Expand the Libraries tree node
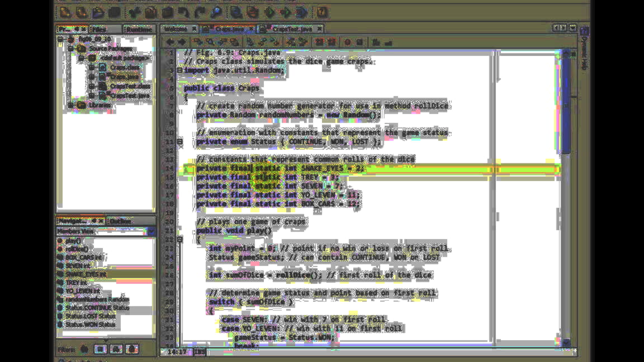 coord(70,105)
